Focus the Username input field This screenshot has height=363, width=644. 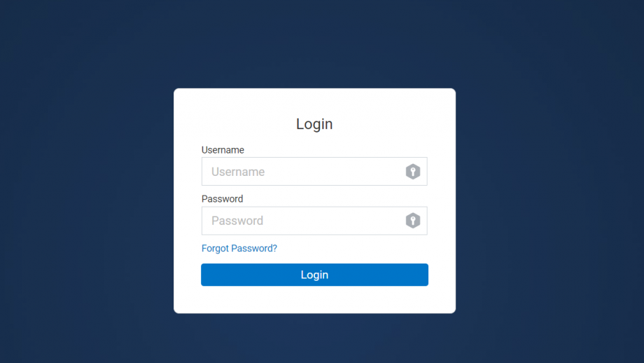(x=314, y=172)
